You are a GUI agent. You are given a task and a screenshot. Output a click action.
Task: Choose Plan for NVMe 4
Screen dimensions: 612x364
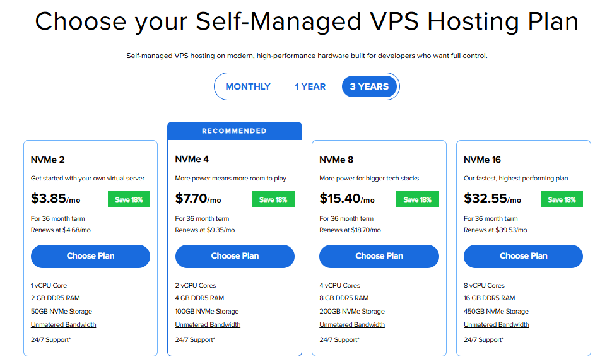[x=235, y=256]
